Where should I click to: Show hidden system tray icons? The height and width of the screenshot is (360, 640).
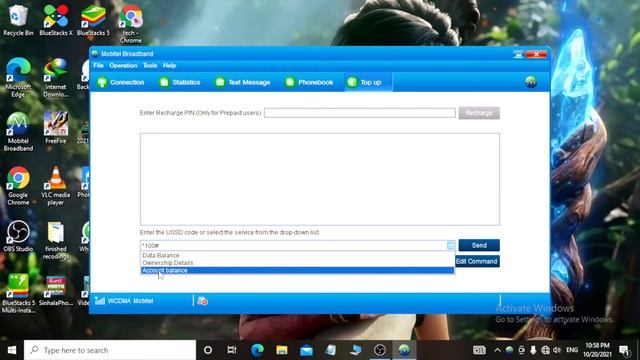(497, 350)
